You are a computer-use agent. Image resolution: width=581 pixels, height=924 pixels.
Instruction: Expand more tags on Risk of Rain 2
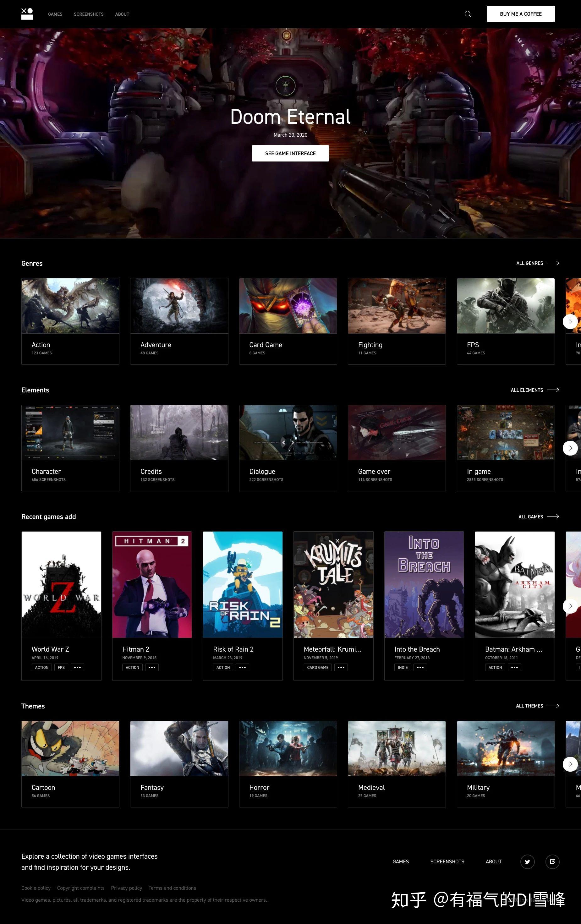pyautogui.click(x=242, y=667)
